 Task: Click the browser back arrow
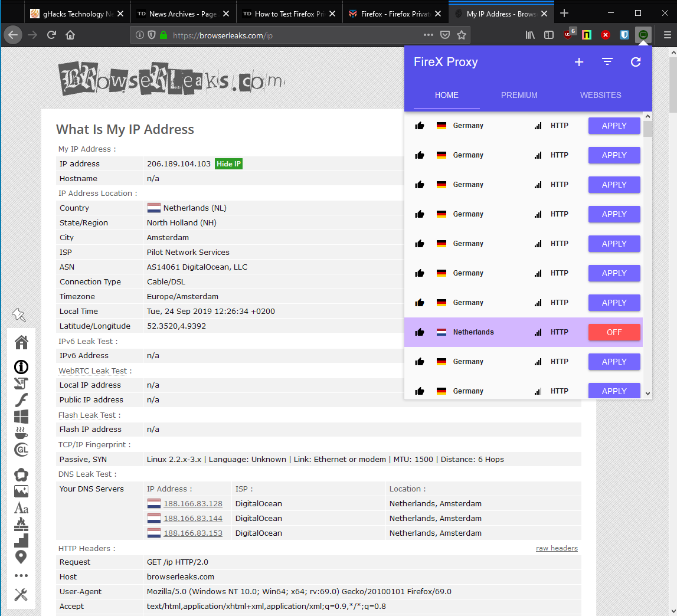[13, 35]
